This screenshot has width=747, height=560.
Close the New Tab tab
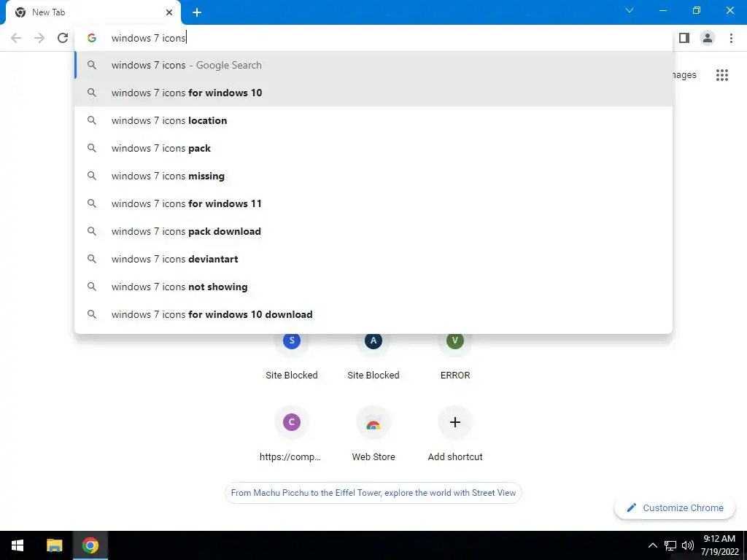169,12
